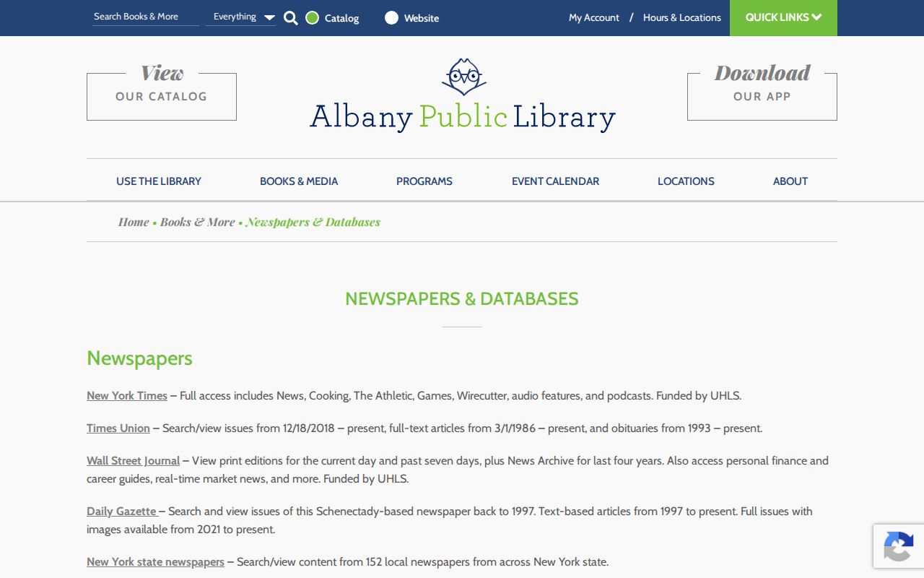
Task: Open the Everything search scope dropdown
Action: [x=241, y=17]
